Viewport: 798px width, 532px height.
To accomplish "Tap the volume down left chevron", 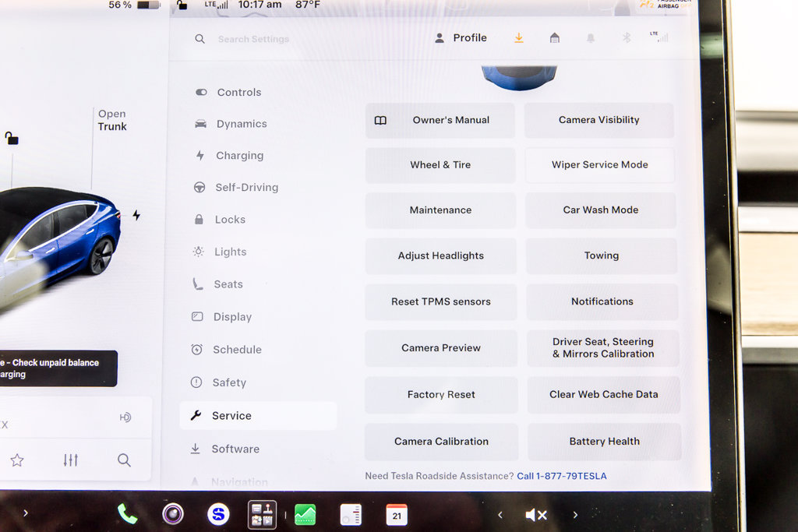I will click(x=500, y=515).
